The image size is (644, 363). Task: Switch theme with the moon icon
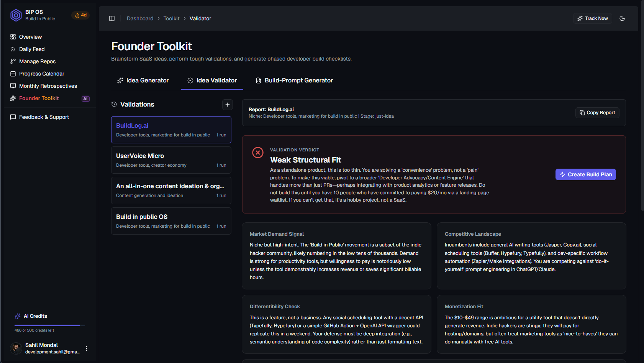pyautogui.click(x=622, y=18)
